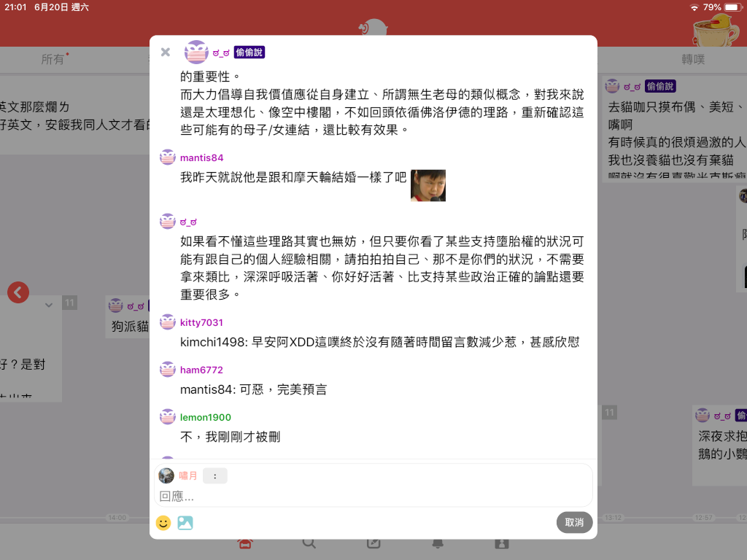Tap the 14:00 marker on the timeline

click(117, 518)
